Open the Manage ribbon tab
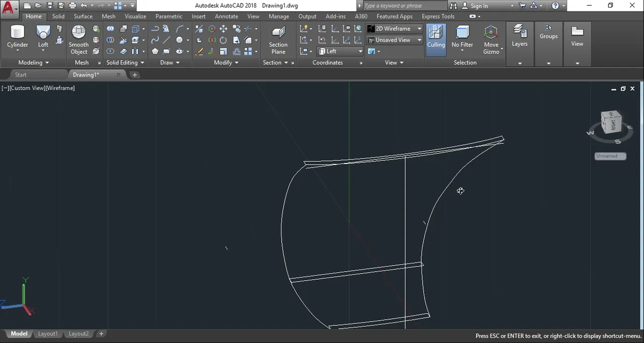Image resolution: width=644 pixels, height=343 pixels. 279,17
